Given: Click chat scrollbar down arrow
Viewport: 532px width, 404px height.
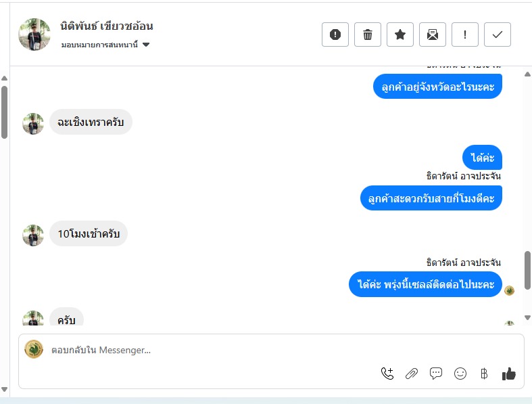Looking at the screenshot, I should point(527,317).
